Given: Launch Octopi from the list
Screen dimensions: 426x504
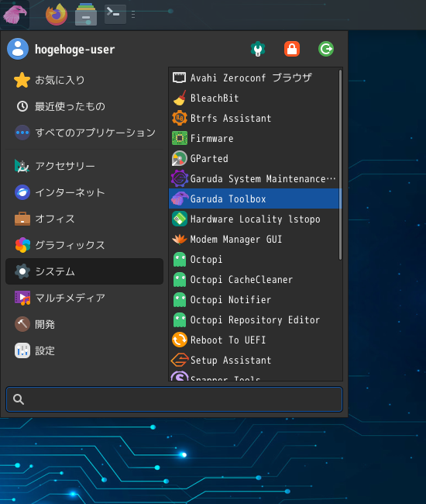Looking at the screenshot, I should click(254, 260).
